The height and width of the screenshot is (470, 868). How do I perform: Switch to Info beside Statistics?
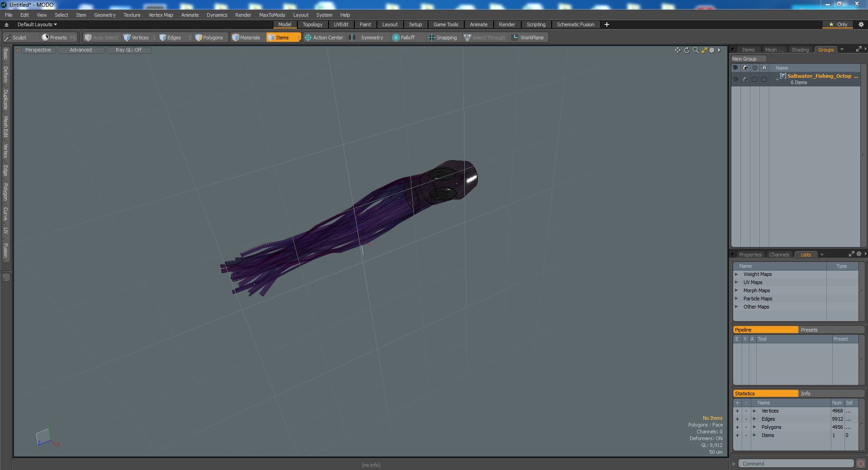click(831, 394)
